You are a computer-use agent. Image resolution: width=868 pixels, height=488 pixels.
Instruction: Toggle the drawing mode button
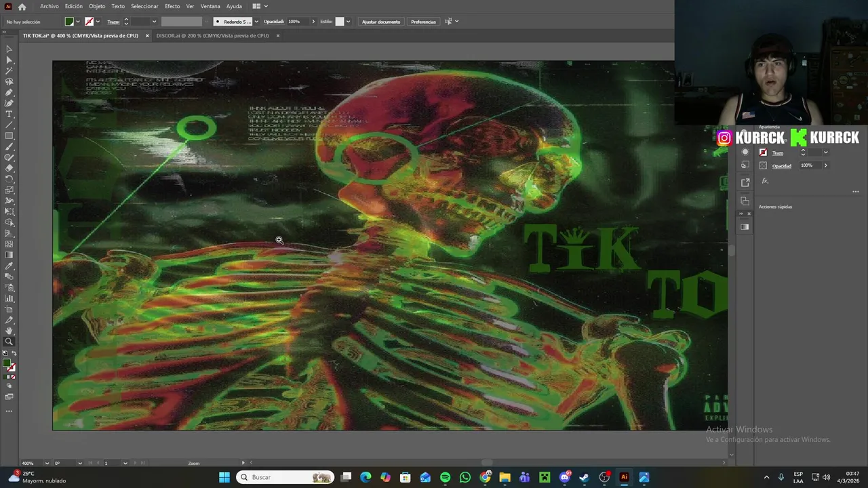tap(9, 386)
